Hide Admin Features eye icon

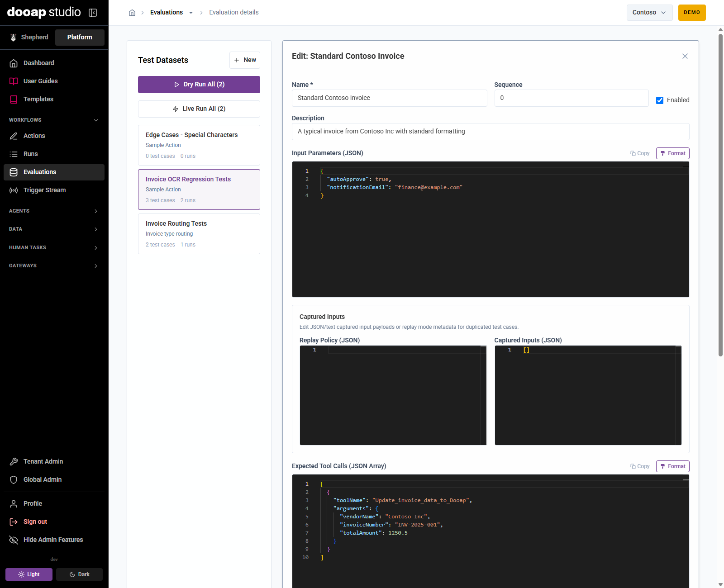click(14, 540)
